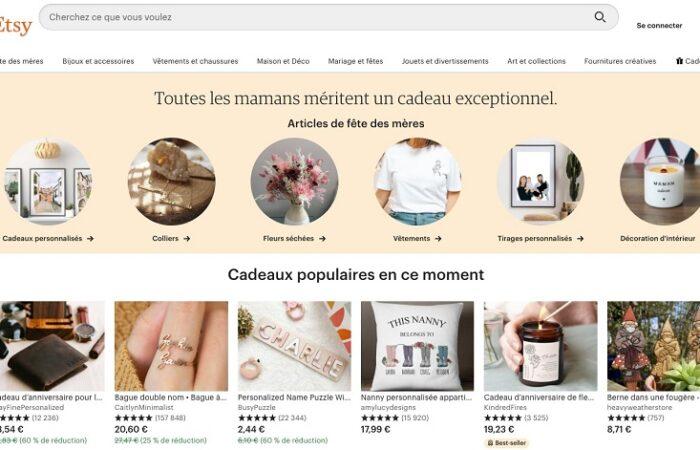Viewport: 700px width, 450px height.
Task: View the This Nanny pillow listing image
Action: tap(417, 346)
